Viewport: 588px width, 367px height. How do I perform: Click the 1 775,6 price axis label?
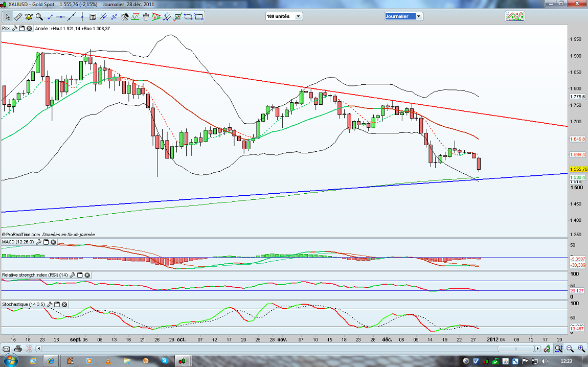pyautogui.click(x=577, y=97)
